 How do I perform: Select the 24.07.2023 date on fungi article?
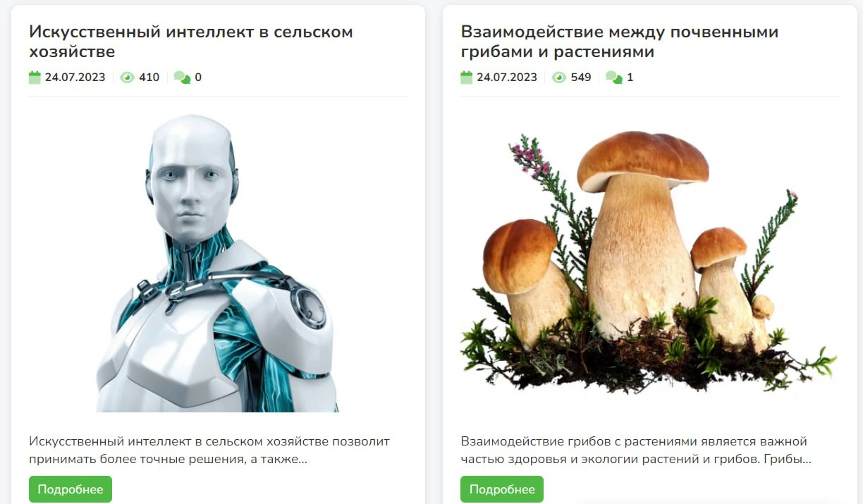[507, 78]
